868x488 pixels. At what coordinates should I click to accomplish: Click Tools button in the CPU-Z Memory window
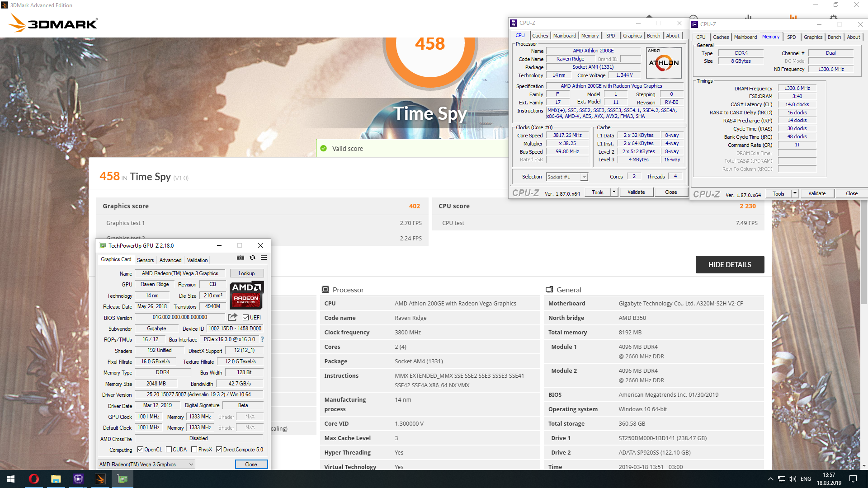click(778, 193)
